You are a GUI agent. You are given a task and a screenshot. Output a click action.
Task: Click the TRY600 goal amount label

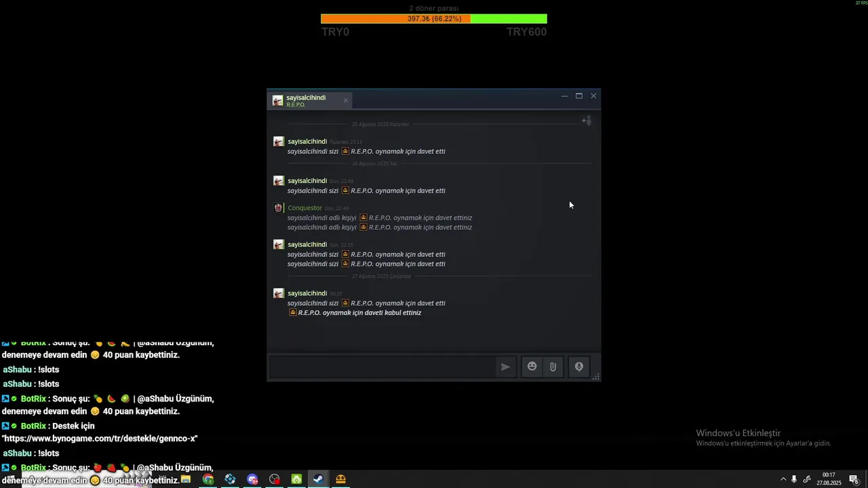(526, 32)
